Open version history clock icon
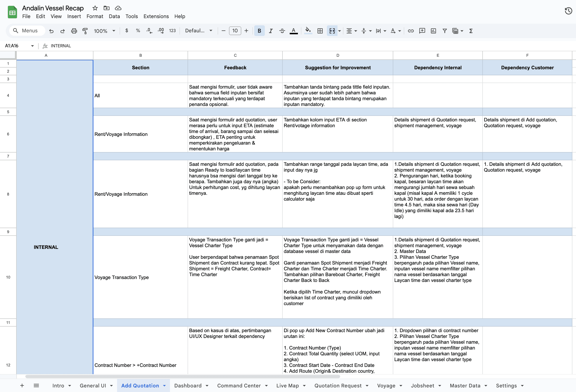This screenshot has height=392, width=576. 568,11
